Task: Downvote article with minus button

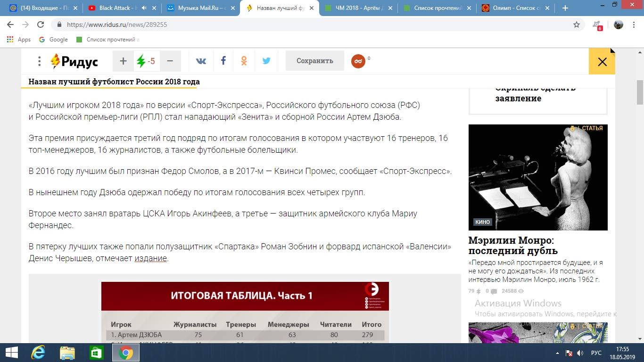Action: 170,61
